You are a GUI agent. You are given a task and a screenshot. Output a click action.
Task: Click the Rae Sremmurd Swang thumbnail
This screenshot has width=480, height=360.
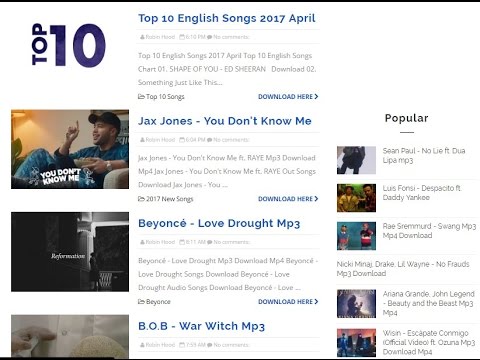[356, 236]
